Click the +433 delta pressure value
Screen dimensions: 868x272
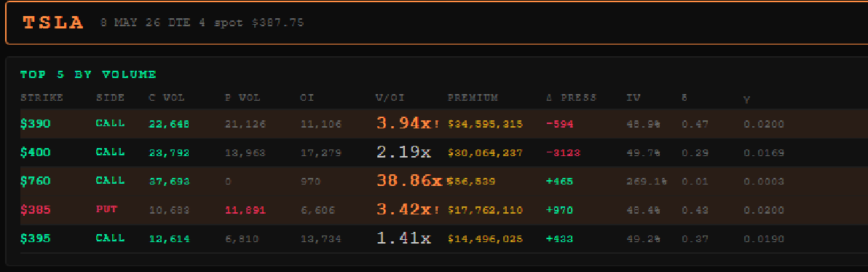pyautogui.click(x=560, y=239)
